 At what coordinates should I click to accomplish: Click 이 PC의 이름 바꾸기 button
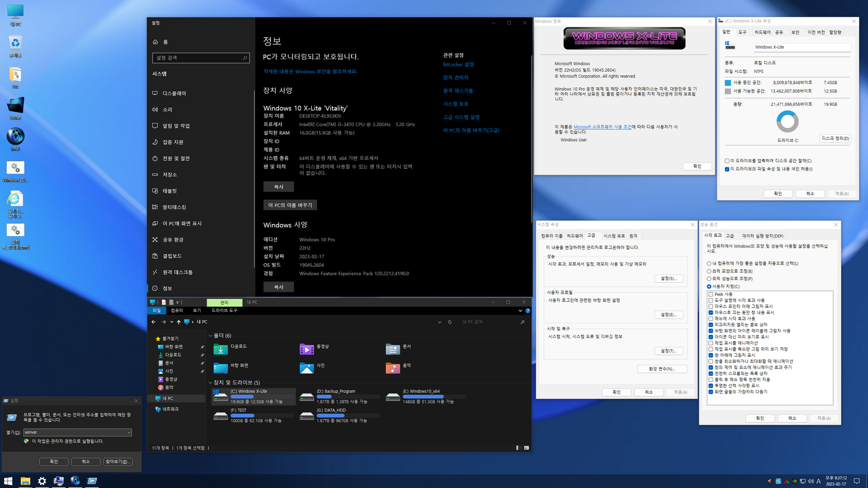290,205
